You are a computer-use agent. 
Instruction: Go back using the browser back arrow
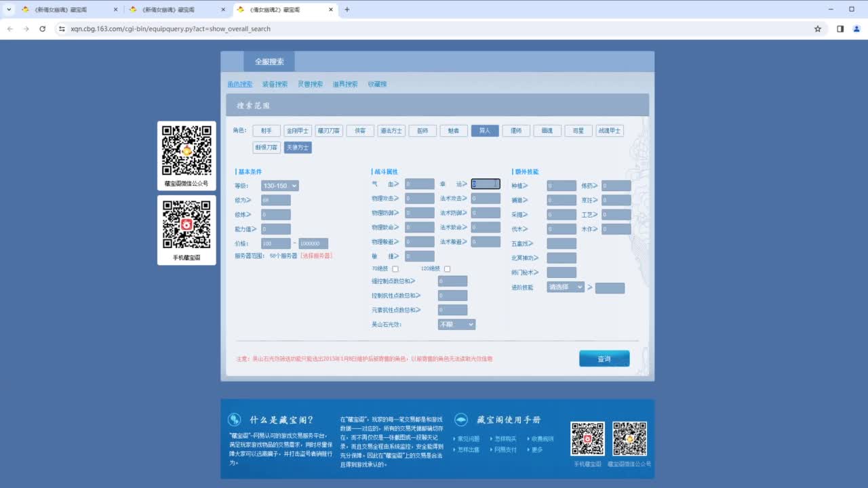tap(10, 29)
